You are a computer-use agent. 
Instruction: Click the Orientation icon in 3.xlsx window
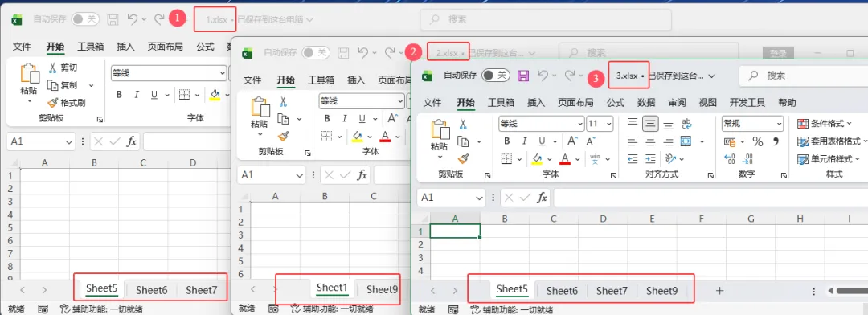669,159
